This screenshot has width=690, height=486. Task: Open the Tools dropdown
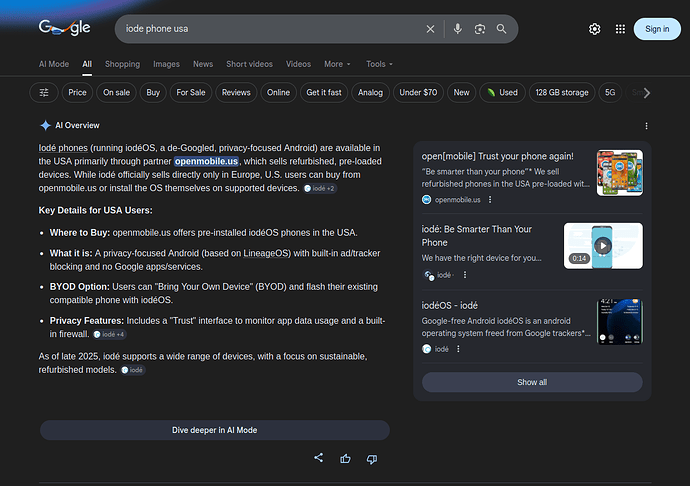pyautogui.click(x=379, y=64)
